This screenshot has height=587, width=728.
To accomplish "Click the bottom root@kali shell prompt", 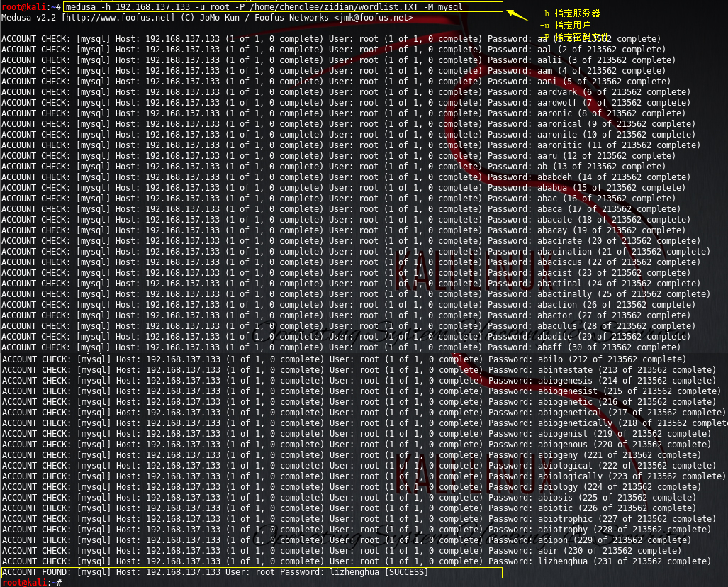I will (x=32, y=583).
